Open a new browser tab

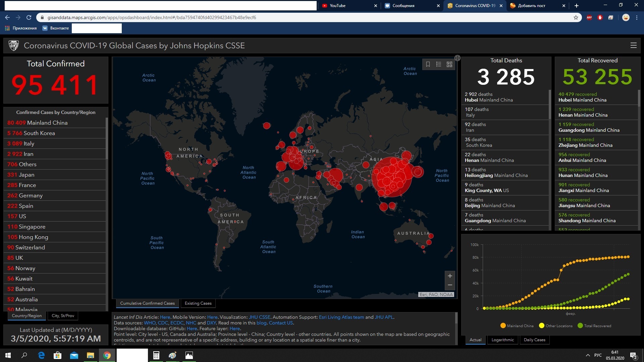click(577, 6)
